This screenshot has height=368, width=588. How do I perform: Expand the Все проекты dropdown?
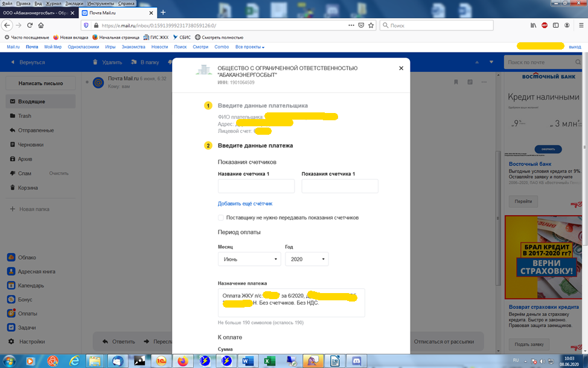(250, 47)
